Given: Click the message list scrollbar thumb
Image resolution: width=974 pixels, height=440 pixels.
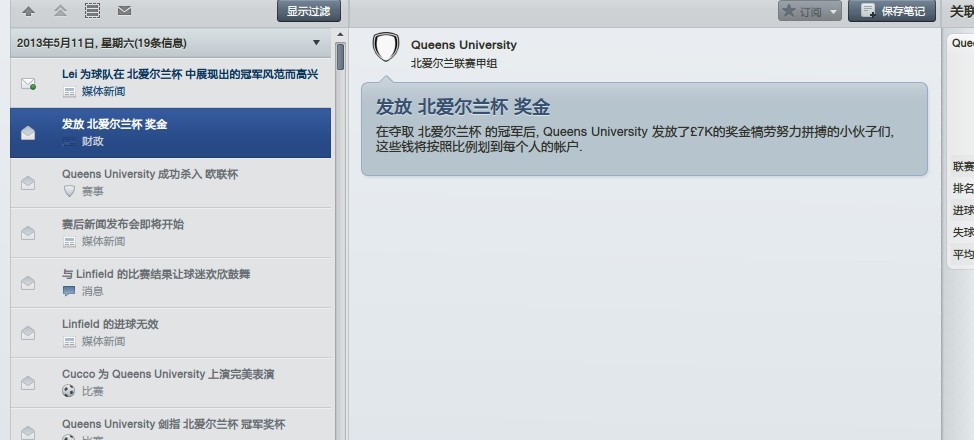Looking at the screenshot, I should 340,56.
